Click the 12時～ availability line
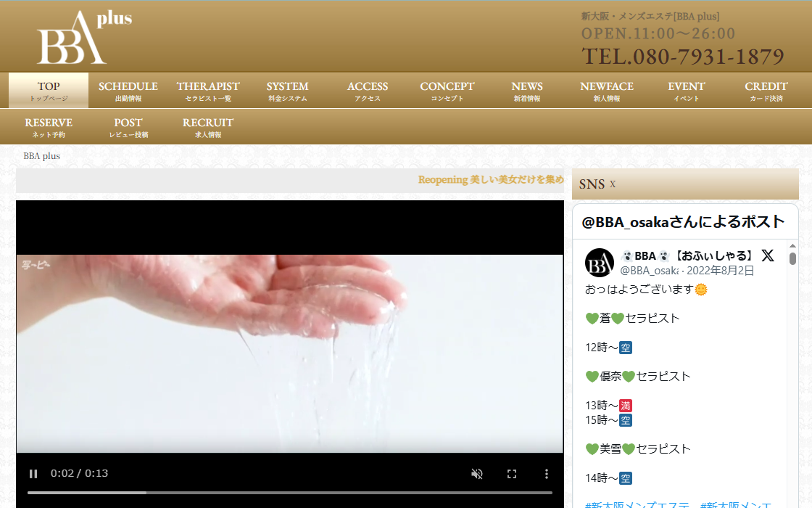 pos(608,348)
